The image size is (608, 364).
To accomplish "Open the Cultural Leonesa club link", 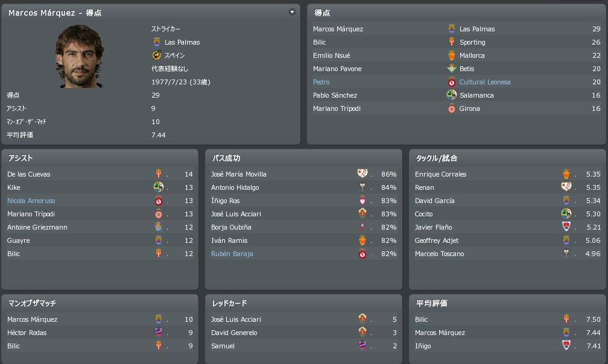I will [484, 82].
